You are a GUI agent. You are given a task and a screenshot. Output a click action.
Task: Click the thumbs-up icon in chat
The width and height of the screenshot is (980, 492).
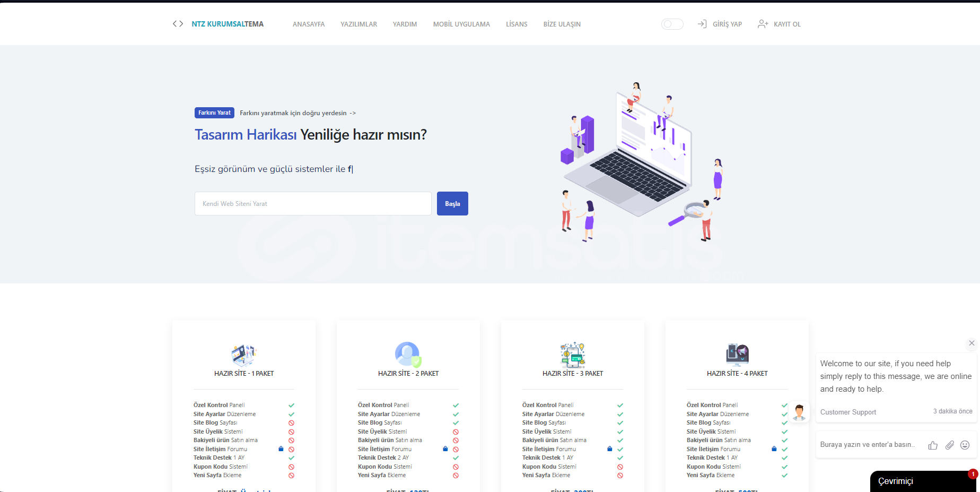point(933,445)
